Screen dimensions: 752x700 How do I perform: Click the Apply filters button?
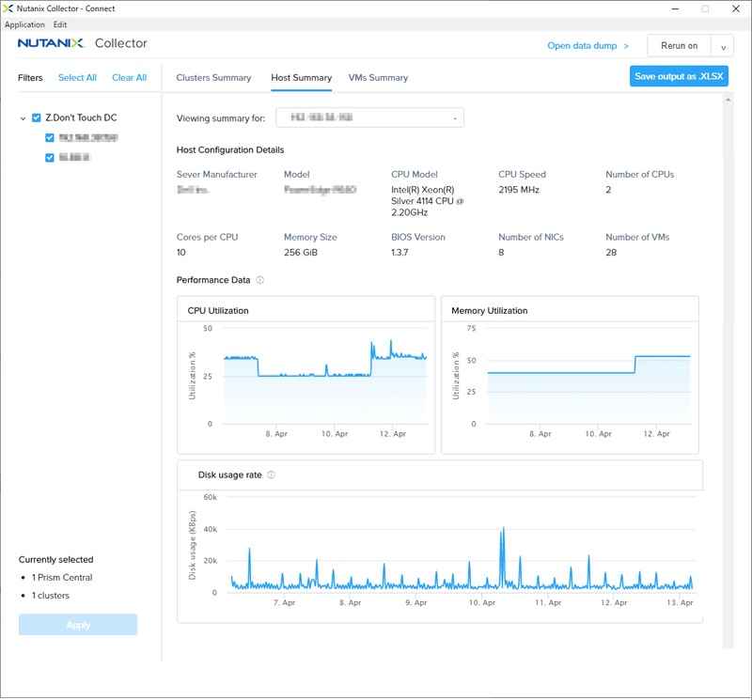click(x=78, y=625)
